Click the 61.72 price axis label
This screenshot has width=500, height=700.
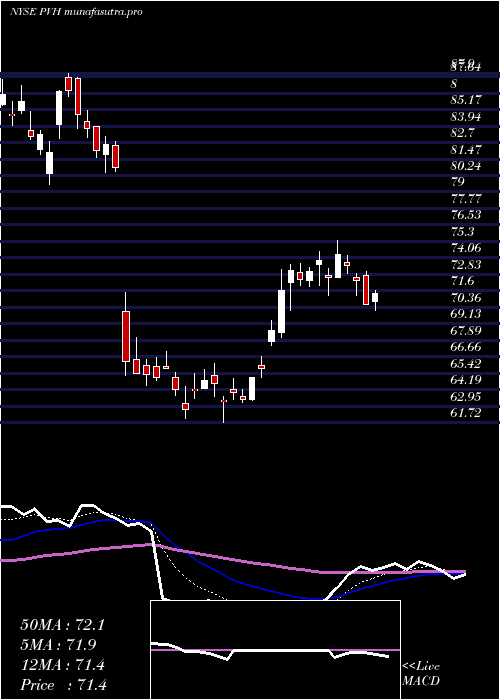(x=467, y=413)
